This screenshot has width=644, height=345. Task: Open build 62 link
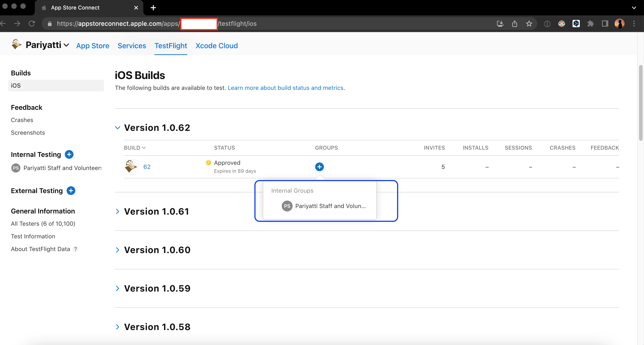point(147,167)
